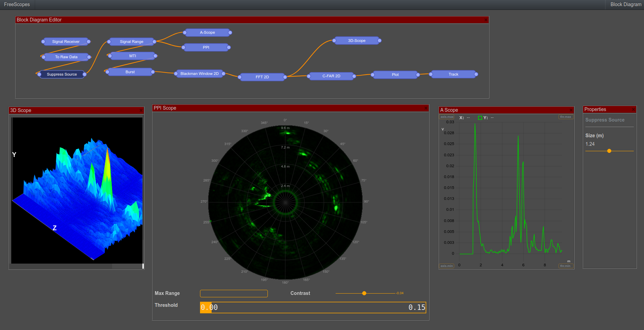Toggle axis.max in the A Scope panel
Image resolution: width=644 pixels, height=330 pixels.
[446, 117]
